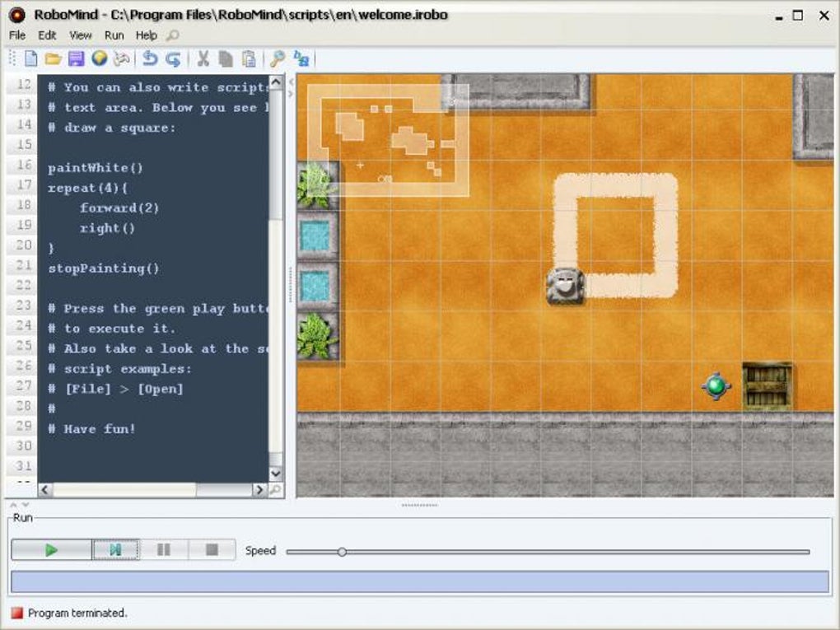Click the grayed search icon in menu bar
840x630 pixels.
pyautogui.click(x=172, y=35)
